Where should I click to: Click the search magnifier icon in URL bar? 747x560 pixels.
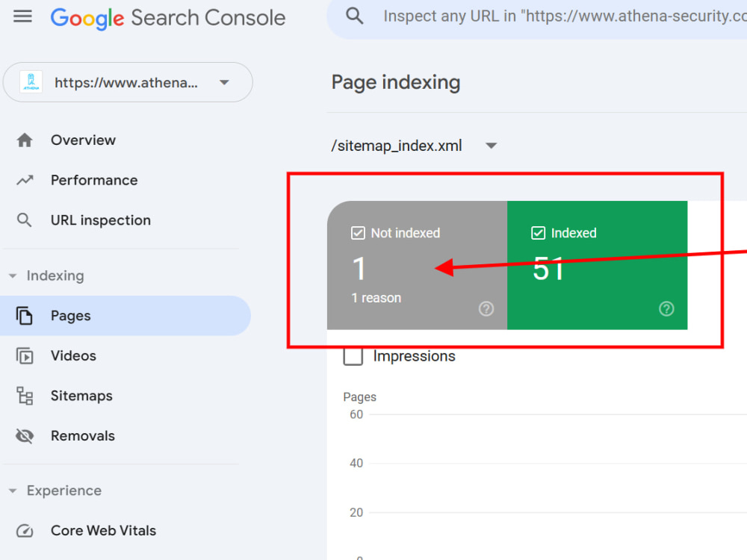pyautogui.click(x=354, y=16)
